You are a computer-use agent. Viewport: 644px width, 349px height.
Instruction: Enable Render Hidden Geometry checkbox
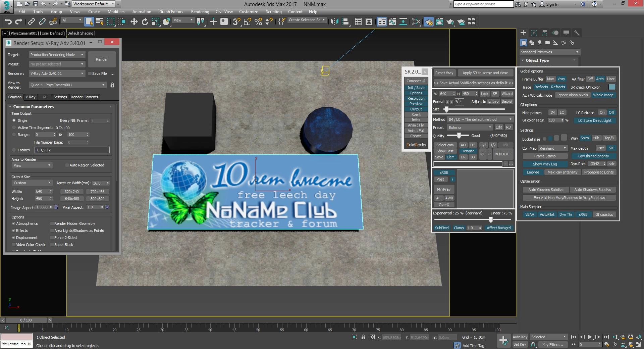[x=52, y=223]
